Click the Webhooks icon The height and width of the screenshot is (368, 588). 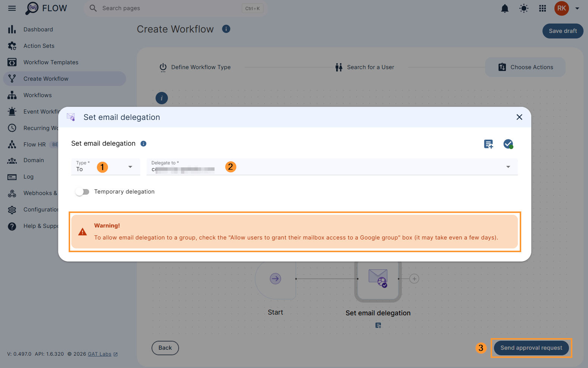point(12,193)
